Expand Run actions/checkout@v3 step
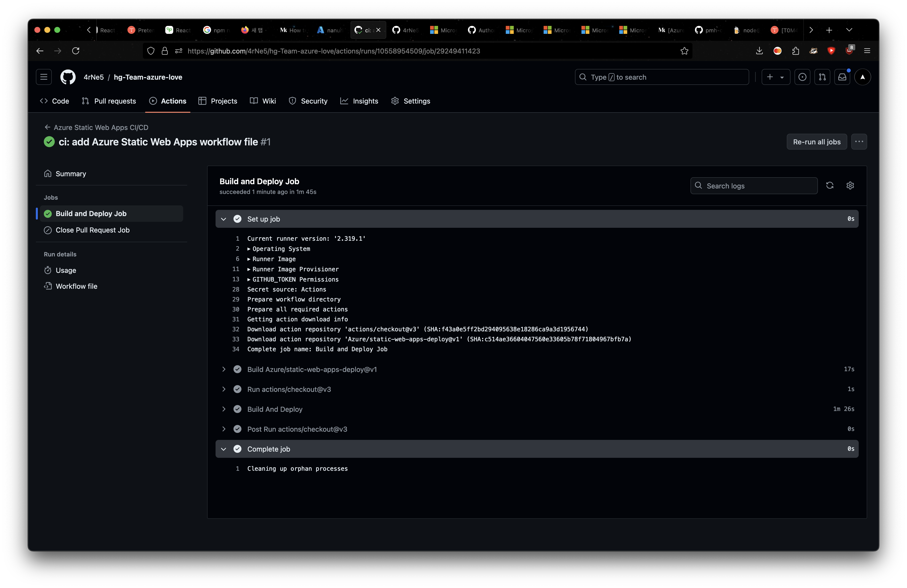907x588 pixels. pyautogui.click(x=224, y=389)
